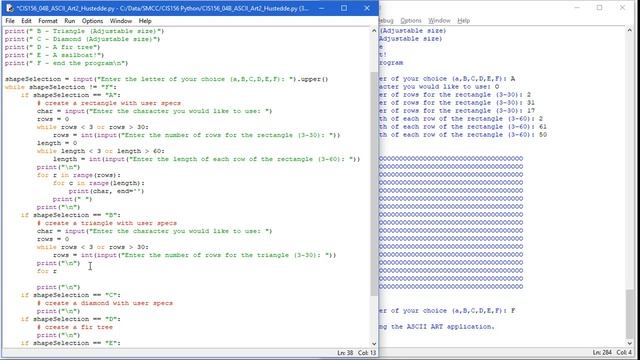Click the '# create a rectangle with user specs' comment

pyautogui.click(x=109, y=103)
